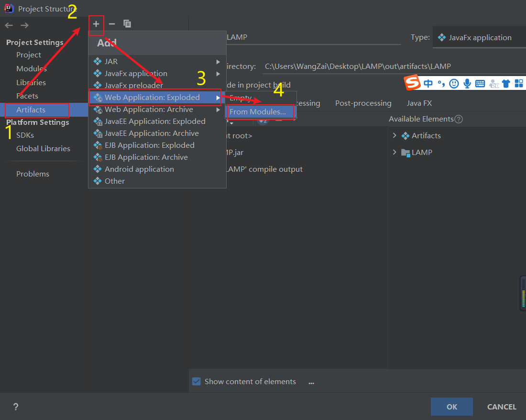Switch to the Post-processing tab
This screenshot has height=420, width=526.
363,103
